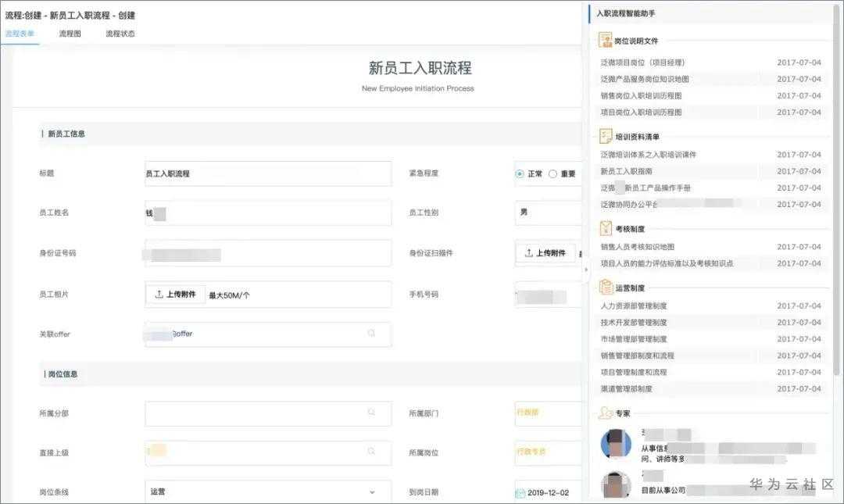This screenshot has height=504, width=844.
Task: Switch to 流程状态 tab
Action: point(120,34)
